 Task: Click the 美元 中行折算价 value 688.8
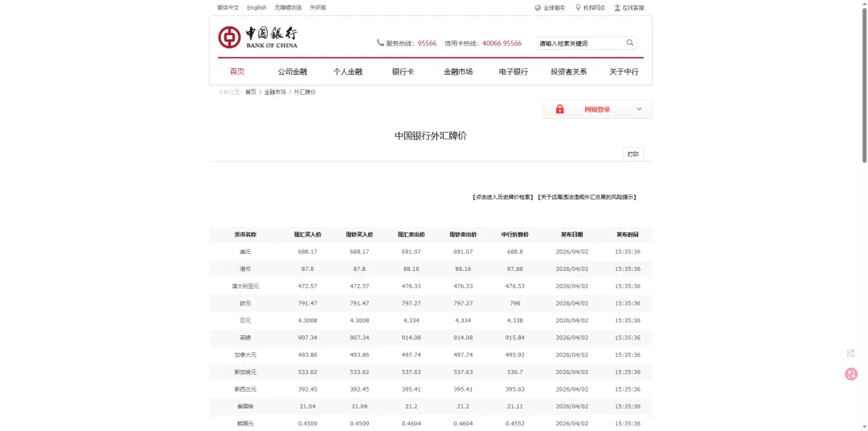click(x=515, y=252)
